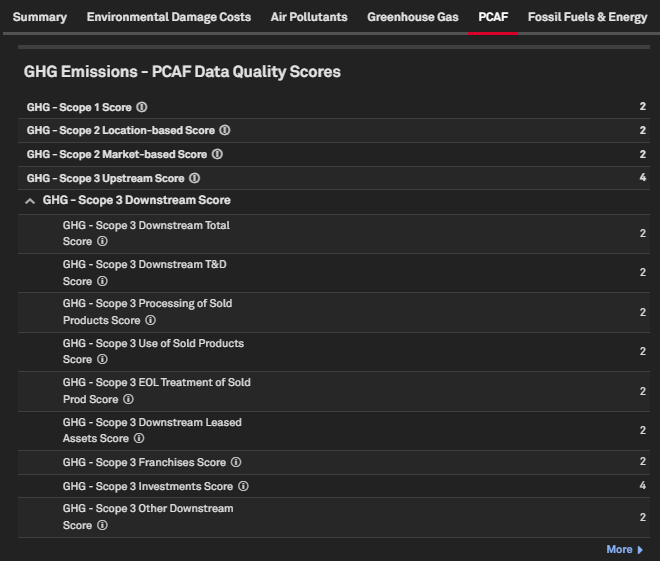Open the Environmental Damage Costs tab
The image size is (660, 561).
(x=169, y=18)
